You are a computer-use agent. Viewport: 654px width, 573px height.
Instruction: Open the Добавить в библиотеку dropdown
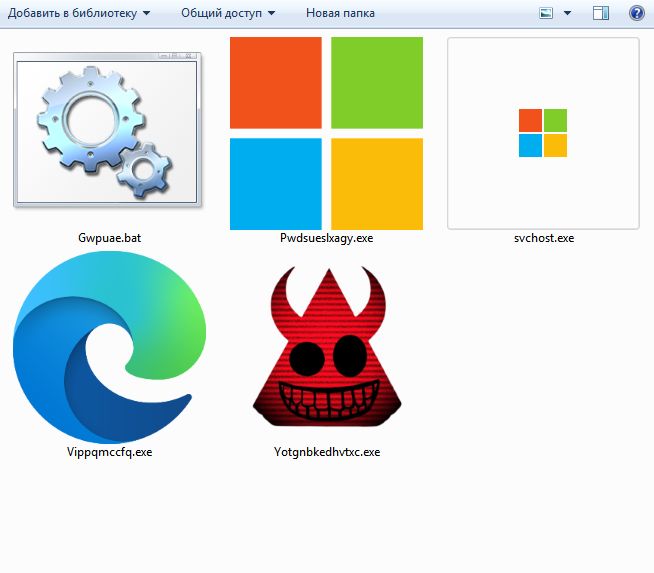(79, 13)
